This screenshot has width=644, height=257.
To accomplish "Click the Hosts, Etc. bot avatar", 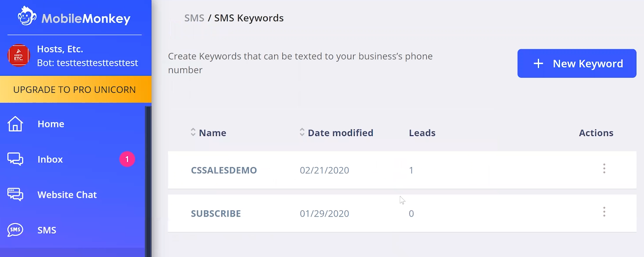I will coord(19,55).
